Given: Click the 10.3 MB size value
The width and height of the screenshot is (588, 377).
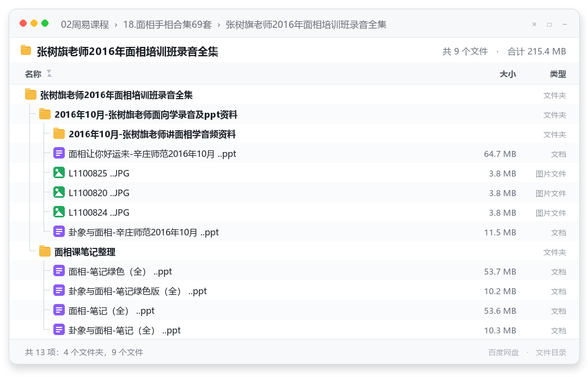Looking at the screenshot, I should [x=500, y=330].
